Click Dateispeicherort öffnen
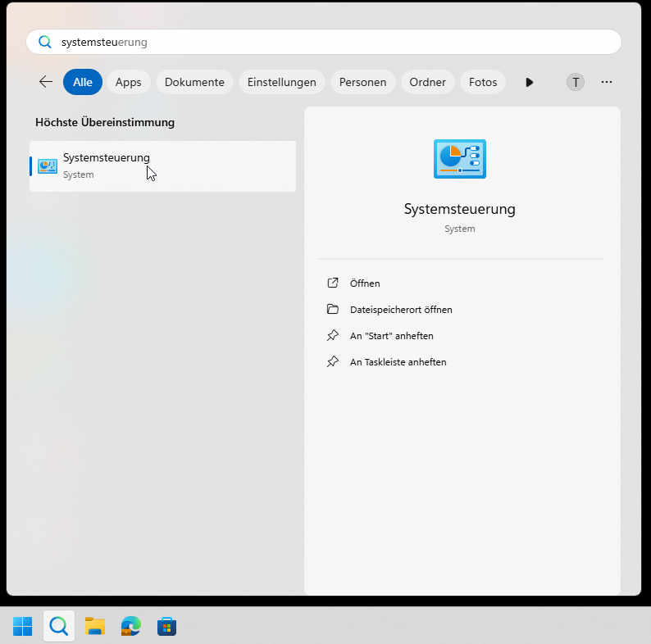 (401, 310)
